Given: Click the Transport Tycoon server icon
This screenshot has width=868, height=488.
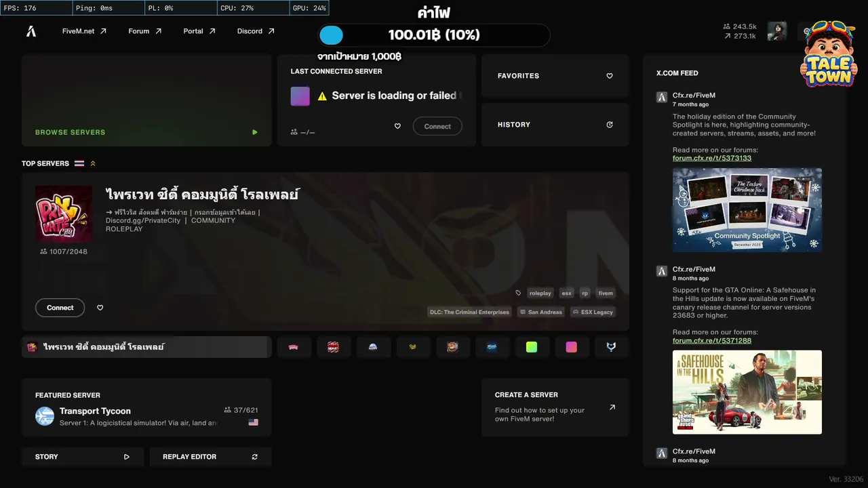Looking at the screenshot, I should click(45, 416).
